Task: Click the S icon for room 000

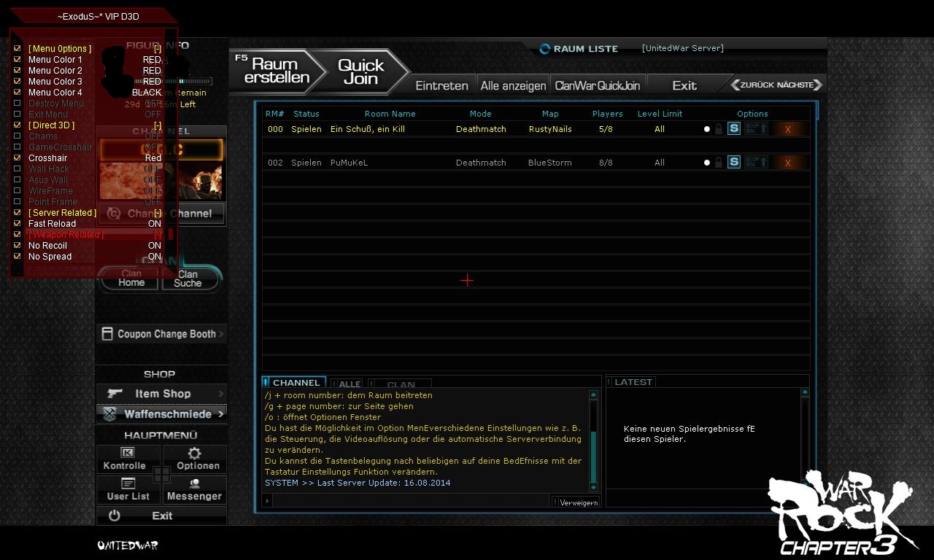Action: pos(734,129)
